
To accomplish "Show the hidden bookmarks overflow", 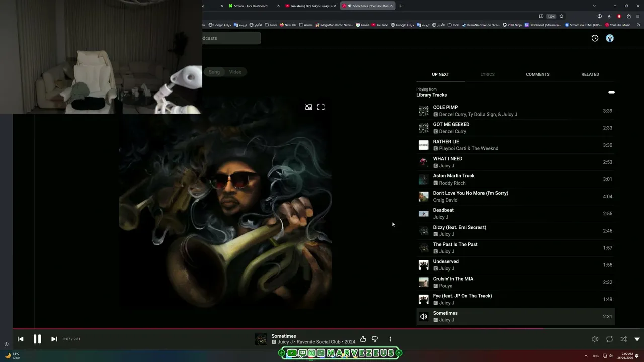I will tap(638, 25).
